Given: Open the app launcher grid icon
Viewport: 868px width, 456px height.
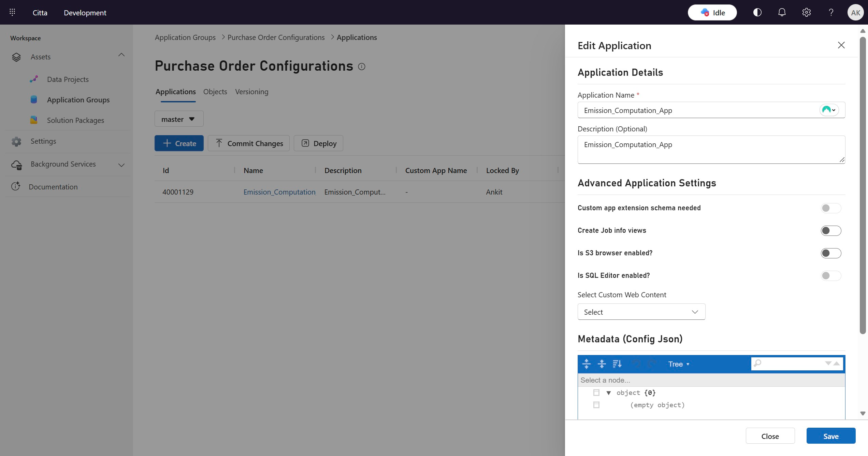Looking at the screenshot, I should 12,13.
